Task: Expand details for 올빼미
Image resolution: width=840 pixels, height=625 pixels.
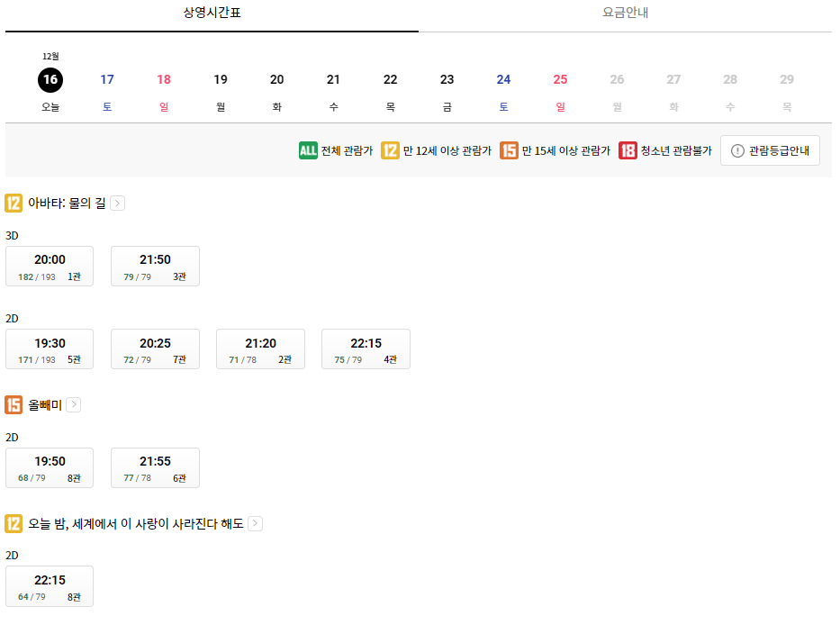Action: 72,404
